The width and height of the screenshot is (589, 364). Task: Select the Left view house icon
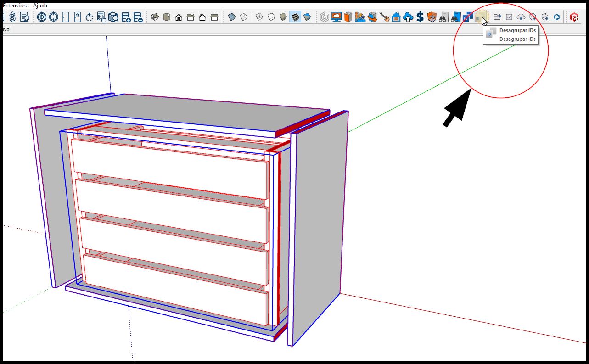[214, 17]
